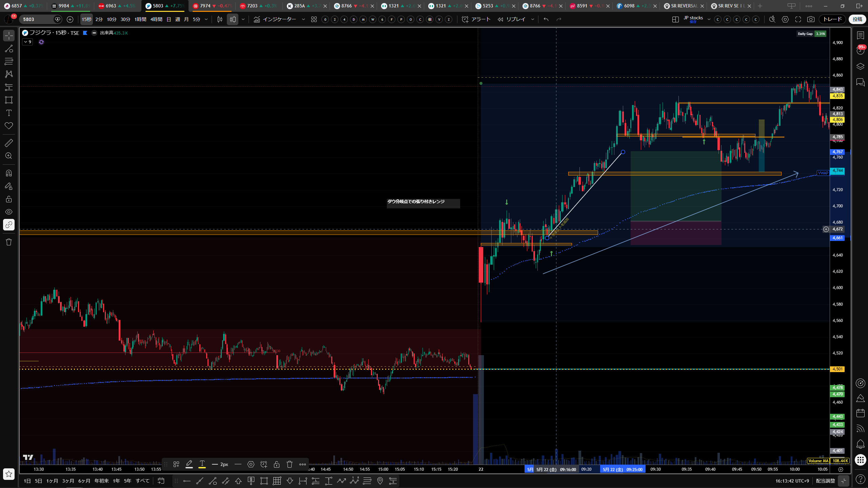The height and width of the screenshot is (488, 868).
Task: Take a chart snapshot with camera icon
Action: pyautogui.click(x=811, y=19)
